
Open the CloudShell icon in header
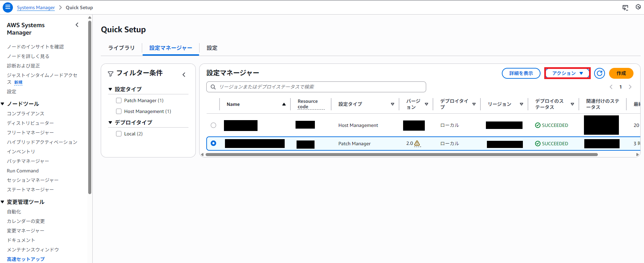tap(625, 7)
